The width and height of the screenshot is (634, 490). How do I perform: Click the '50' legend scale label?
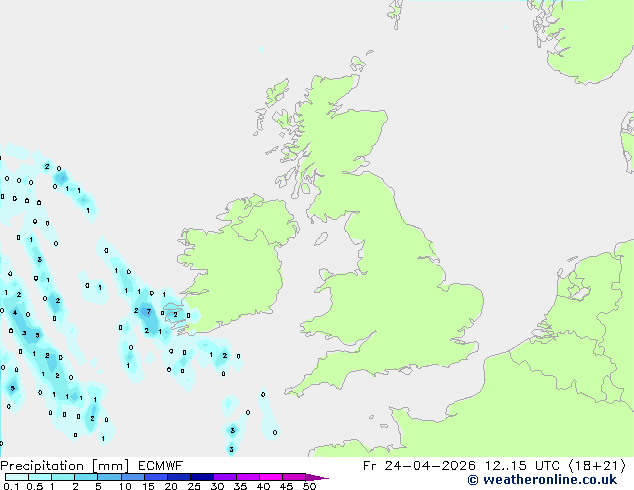(309, 486)
